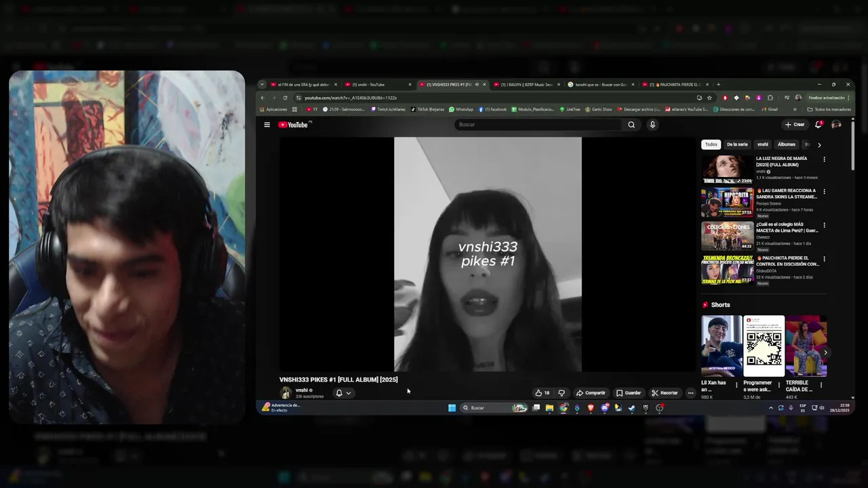Expand filter chips with right arrow

pyautogui.click(x=819, y=145)
